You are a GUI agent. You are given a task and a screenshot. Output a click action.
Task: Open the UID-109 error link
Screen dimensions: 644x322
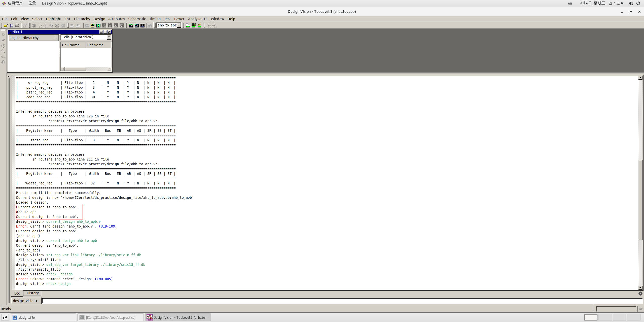tap(108, 226)
